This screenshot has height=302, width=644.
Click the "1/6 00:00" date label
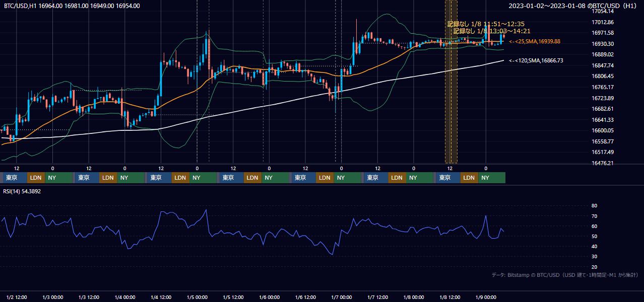[269, 297]
